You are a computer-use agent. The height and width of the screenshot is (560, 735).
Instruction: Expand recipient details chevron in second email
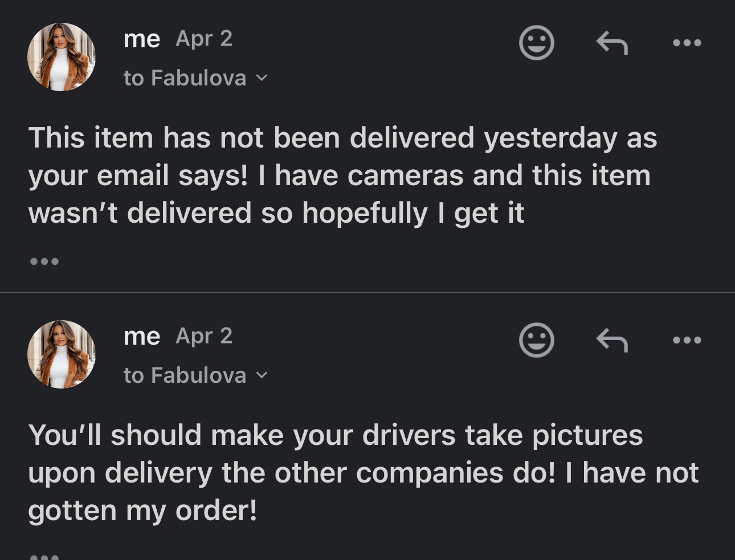[262, 375]
